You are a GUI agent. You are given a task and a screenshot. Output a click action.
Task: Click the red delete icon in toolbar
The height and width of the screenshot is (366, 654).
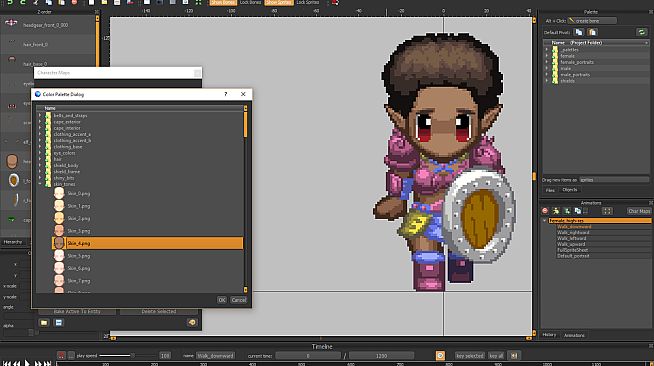coord(74,2)
